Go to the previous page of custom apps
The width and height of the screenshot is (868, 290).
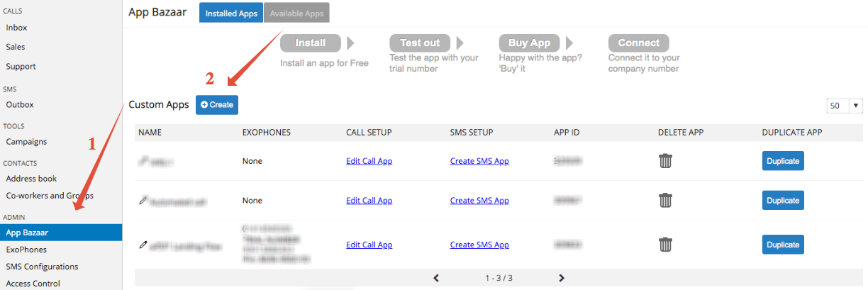[436, 278]
